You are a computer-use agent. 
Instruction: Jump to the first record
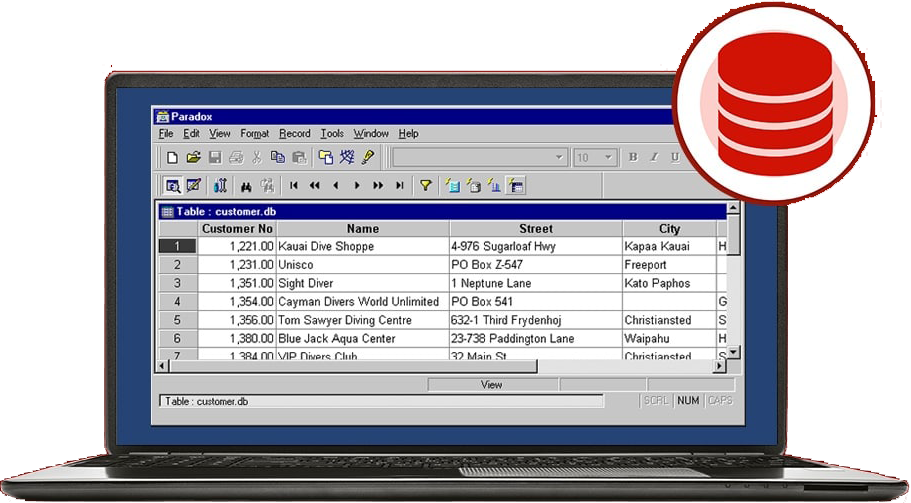tap(294, 185)
